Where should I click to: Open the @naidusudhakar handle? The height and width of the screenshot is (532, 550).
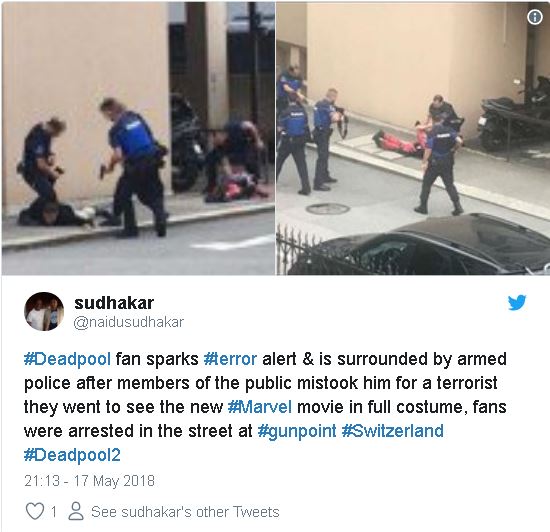coord(129,322)
